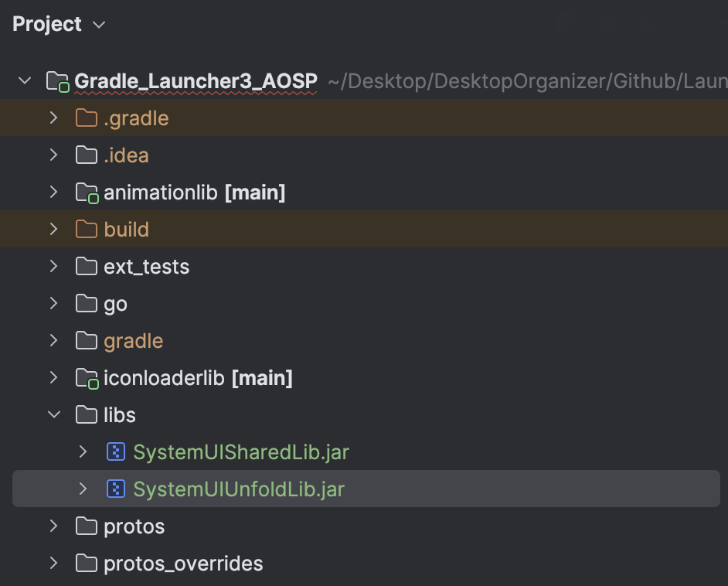Click the SystemUISharedLib.jar archive icon
Viewport: 728px width, 586px height.
[x=116, y=451]
